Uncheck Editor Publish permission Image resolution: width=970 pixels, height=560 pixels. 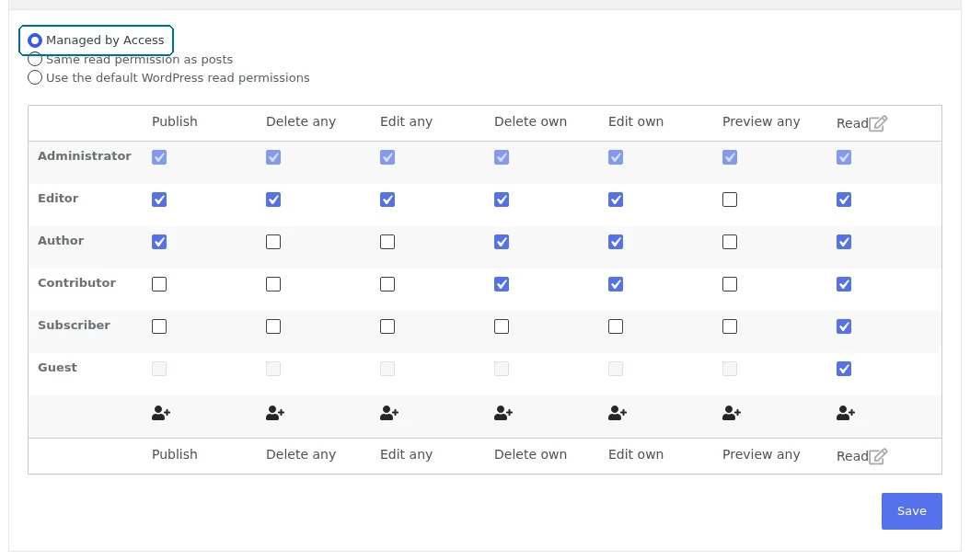tap(159, 200)
